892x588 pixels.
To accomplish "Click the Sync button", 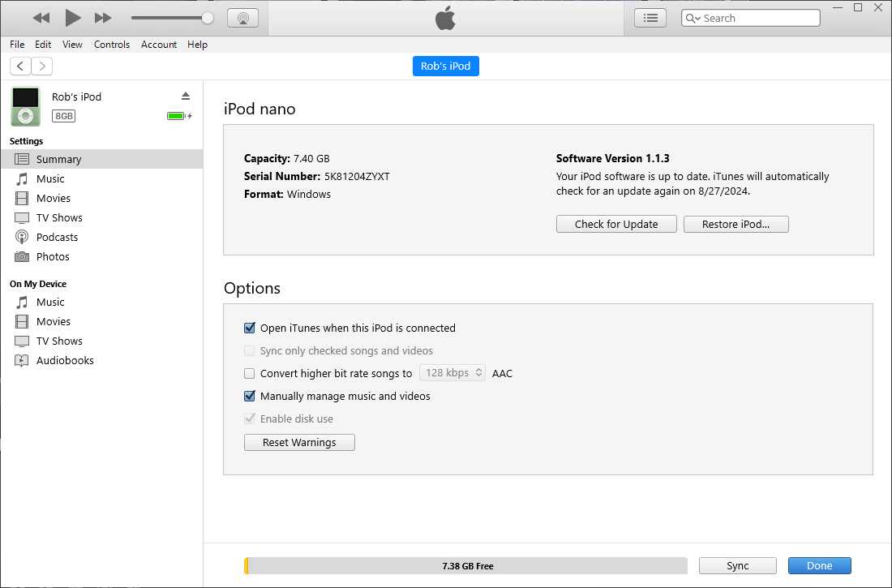I will click(737, 566).
